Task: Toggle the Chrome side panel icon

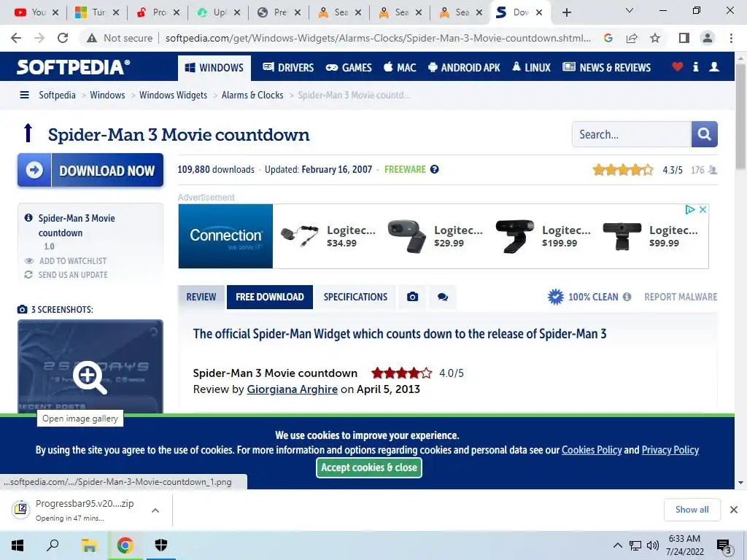Action: pyautogui.click(x=684, y=38)
